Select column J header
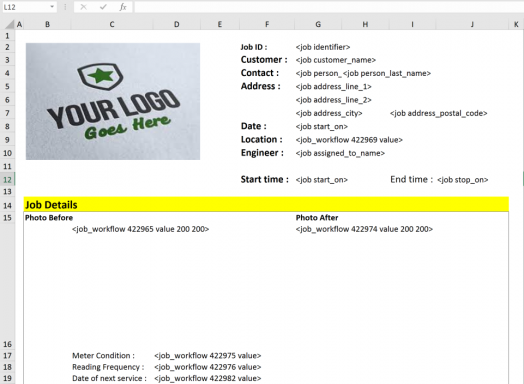Viewport: 524px width, 384px height. click(472, 24)
